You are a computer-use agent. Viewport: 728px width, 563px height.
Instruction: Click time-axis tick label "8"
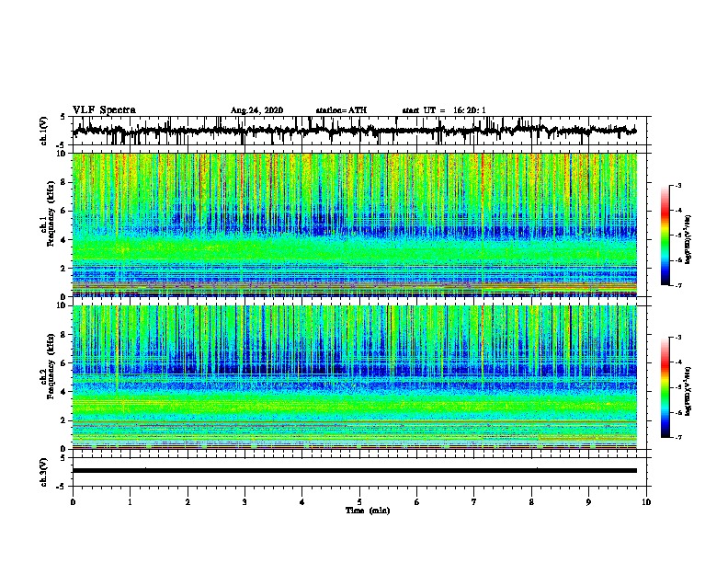pos(531,502)
